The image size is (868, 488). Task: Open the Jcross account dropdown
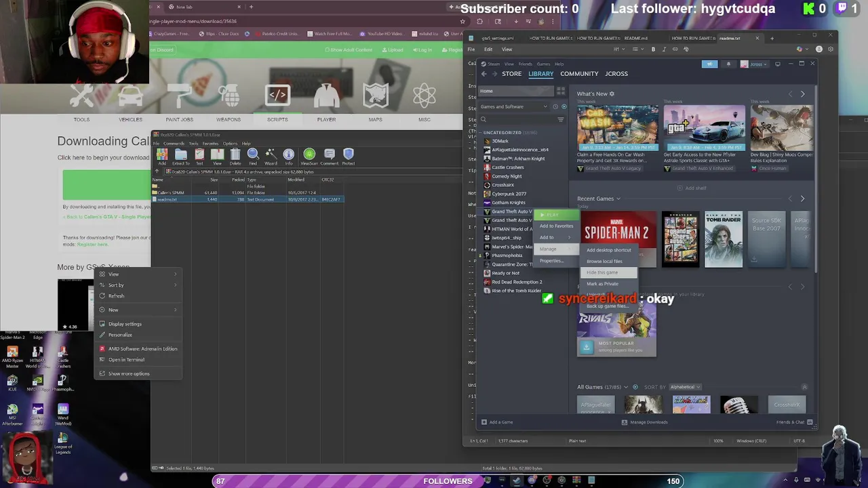pos(754,64)
